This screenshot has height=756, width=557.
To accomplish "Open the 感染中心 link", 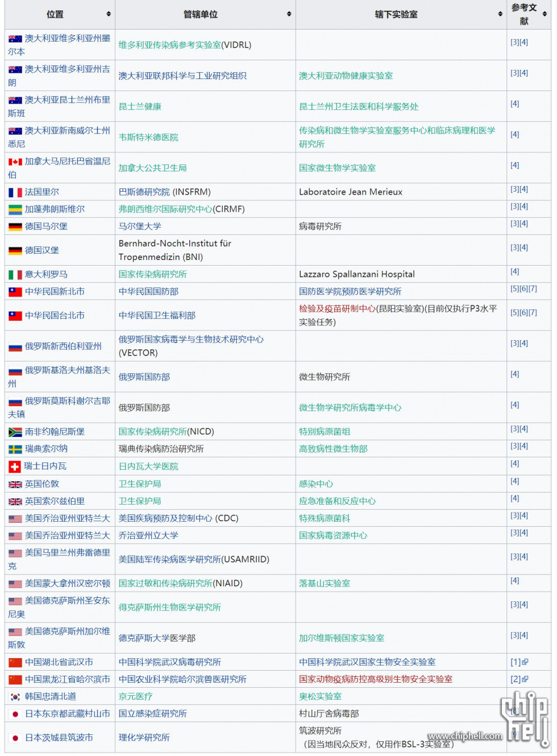I will point(316,484).
